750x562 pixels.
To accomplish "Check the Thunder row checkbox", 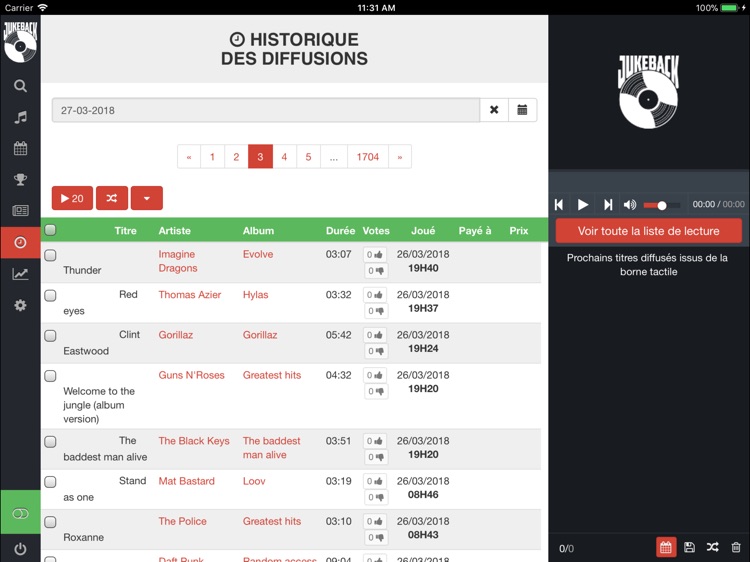I will point(50,255).
